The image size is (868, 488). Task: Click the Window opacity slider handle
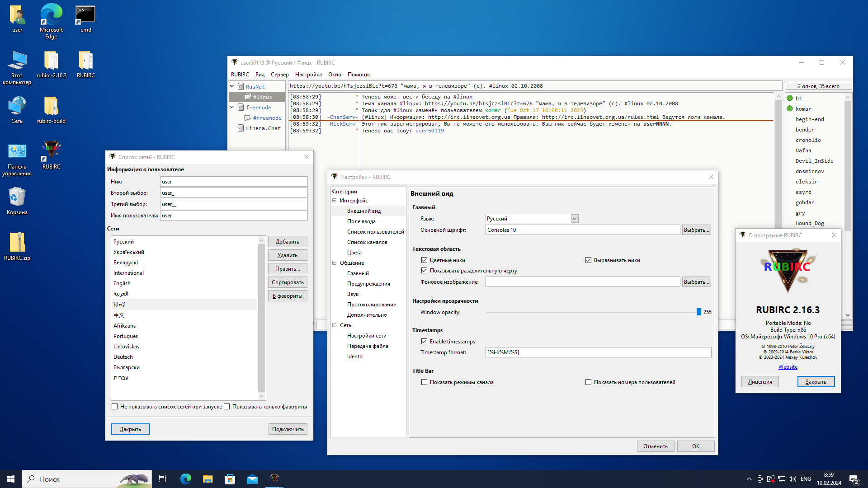[x=698, y=312]
